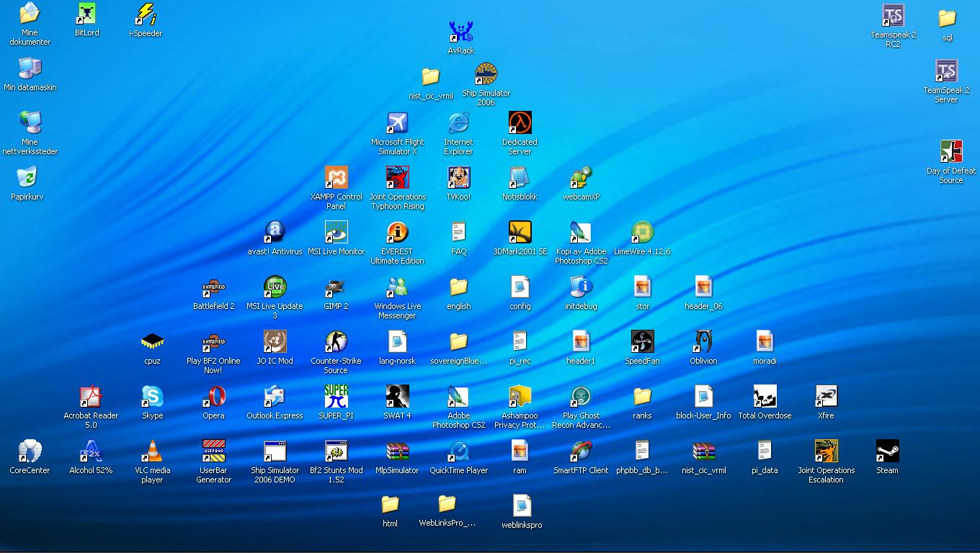This screenshot has width=980, height=553.
Task: Select the SpeedFan icon
Action: [x=642, y=342]
